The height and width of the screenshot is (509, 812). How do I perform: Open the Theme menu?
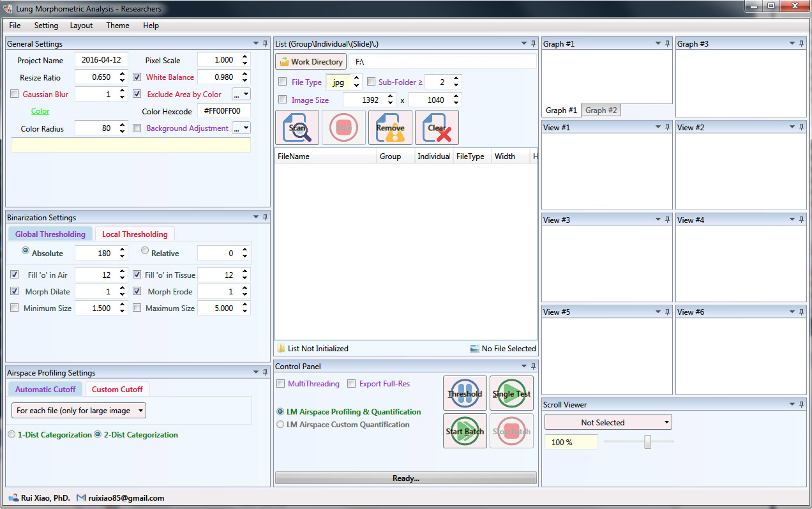[117, 26]
